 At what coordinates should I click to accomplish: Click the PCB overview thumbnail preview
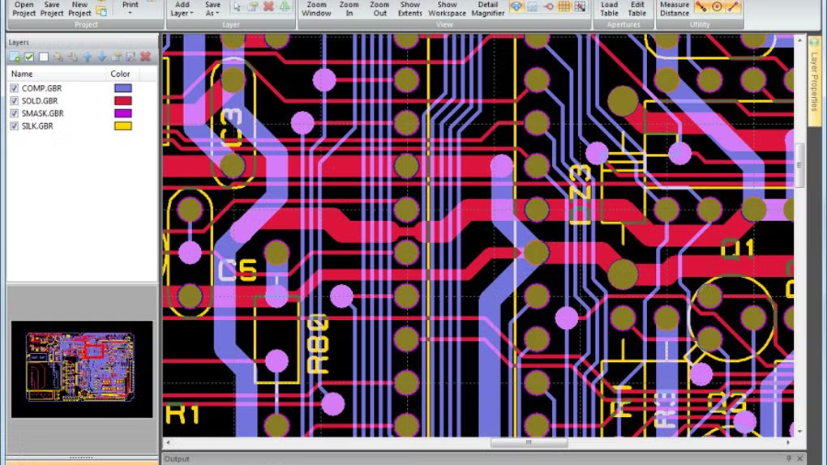[x=81, y=368]
